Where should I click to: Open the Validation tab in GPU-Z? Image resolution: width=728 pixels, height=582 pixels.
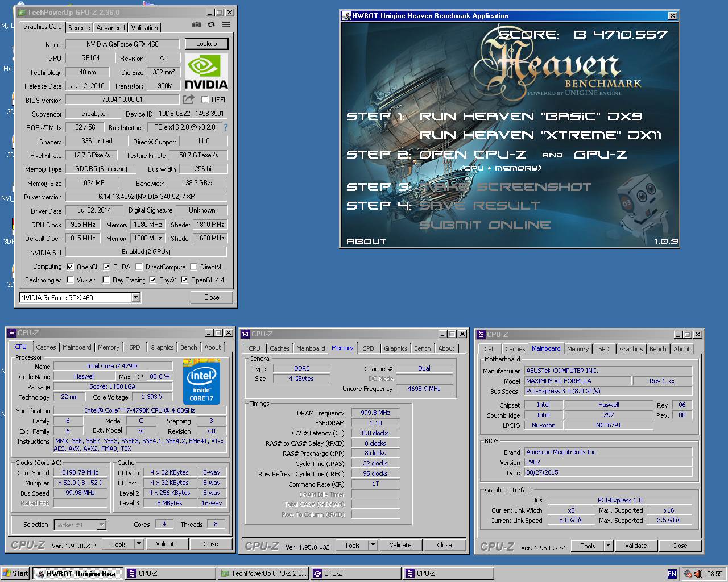[144, 27]
